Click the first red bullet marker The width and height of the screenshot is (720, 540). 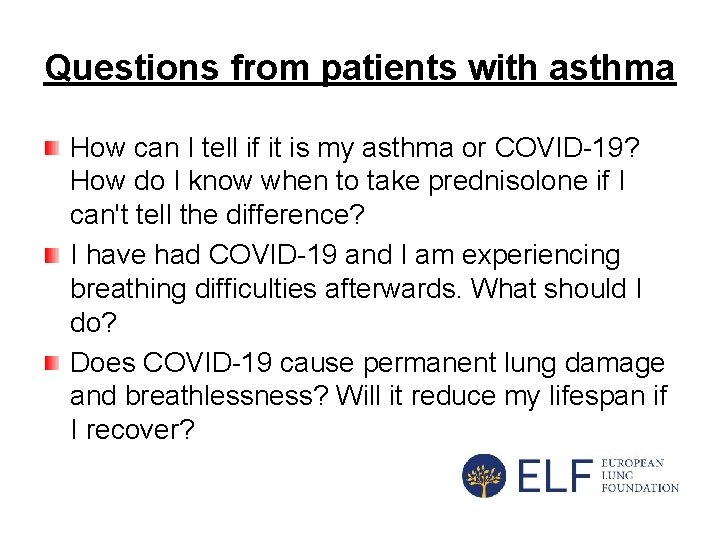pos(51,148)
